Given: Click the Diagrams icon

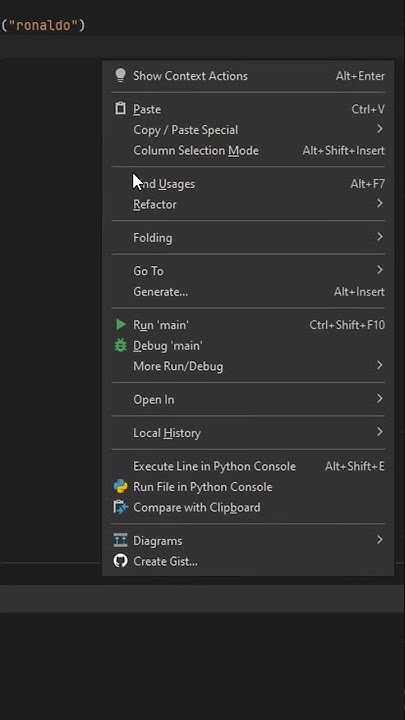Looking at the screenshot, I should pyautogui.click(x=120, y=540).
